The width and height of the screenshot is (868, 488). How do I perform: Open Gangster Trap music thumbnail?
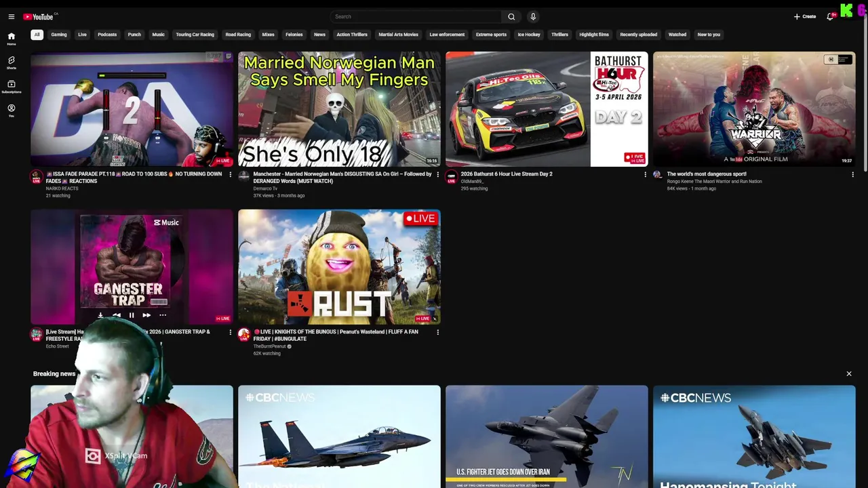tap(132, 266)
